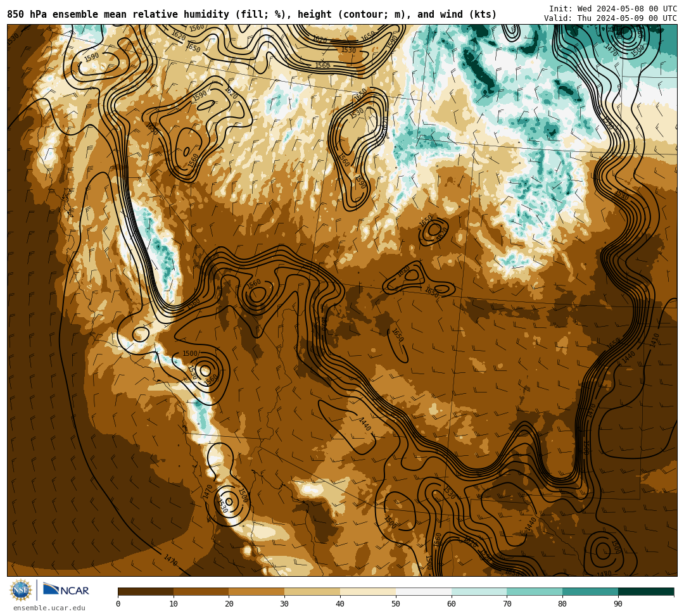684x616 pixels.
Task: Pick the darkest green 90-100% colorbar segment
Action: coord(646,591)
